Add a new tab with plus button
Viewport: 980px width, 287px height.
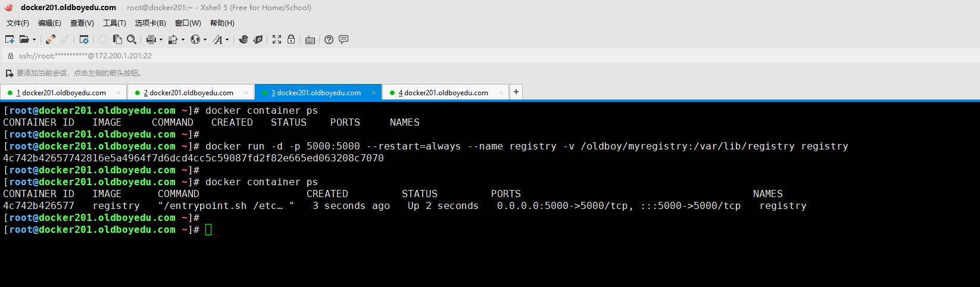(x=516, y=92)
